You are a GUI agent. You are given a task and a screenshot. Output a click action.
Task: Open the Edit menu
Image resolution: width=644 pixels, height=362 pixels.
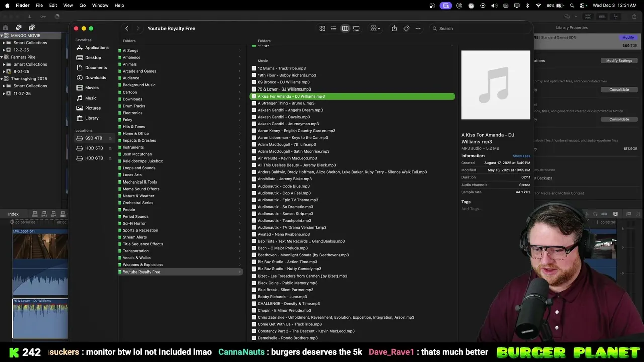(53, 5)
